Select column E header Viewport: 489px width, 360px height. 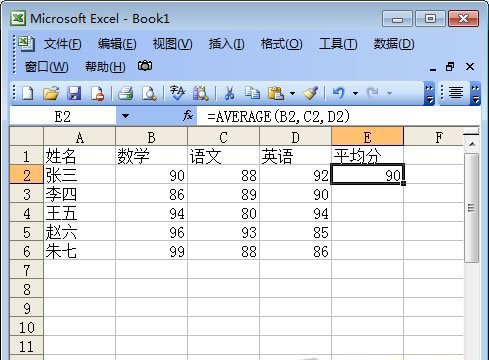367,137
